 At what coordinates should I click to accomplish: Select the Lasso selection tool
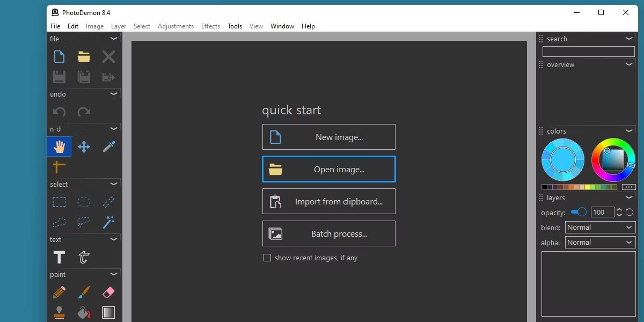[84, 222]
